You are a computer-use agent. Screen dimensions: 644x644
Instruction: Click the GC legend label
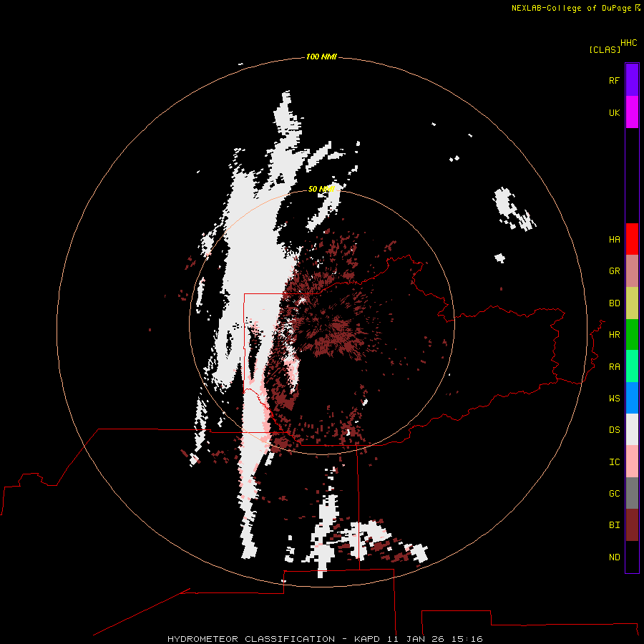[615, 494]
